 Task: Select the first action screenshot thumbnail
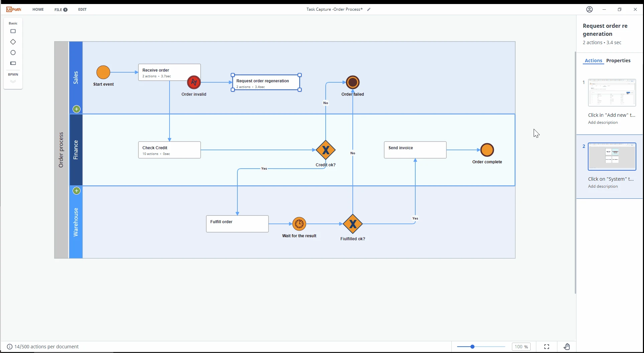(x=612, y=93)
